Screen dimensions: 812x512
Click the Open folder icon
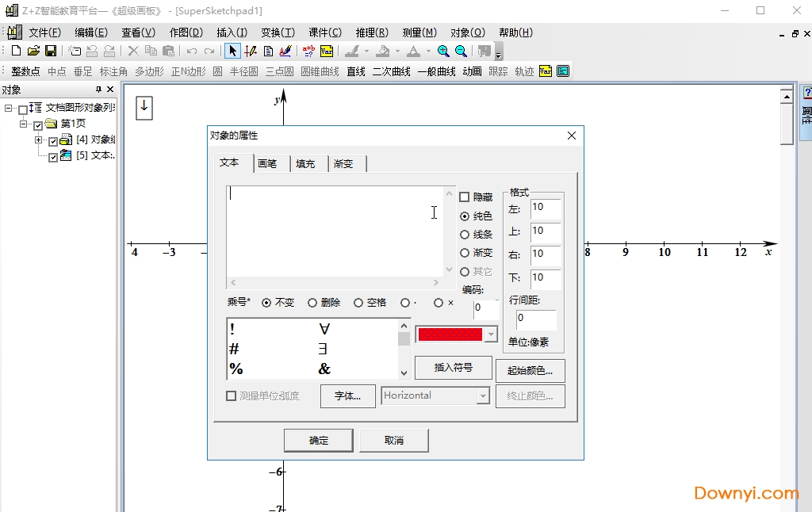pyautogui.click(x=33, y=51)
